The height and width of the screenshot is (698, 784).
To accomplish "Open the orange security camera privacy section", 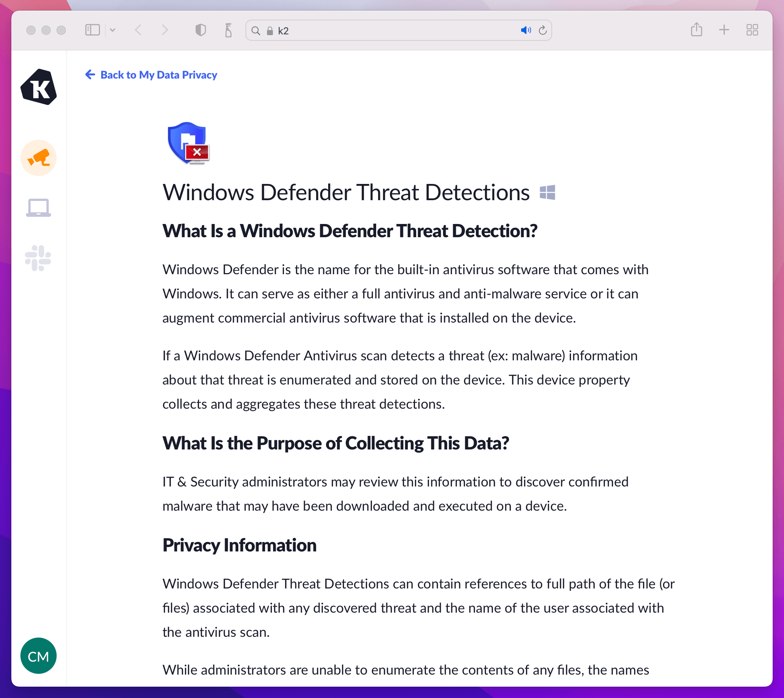I will (39, 158).
